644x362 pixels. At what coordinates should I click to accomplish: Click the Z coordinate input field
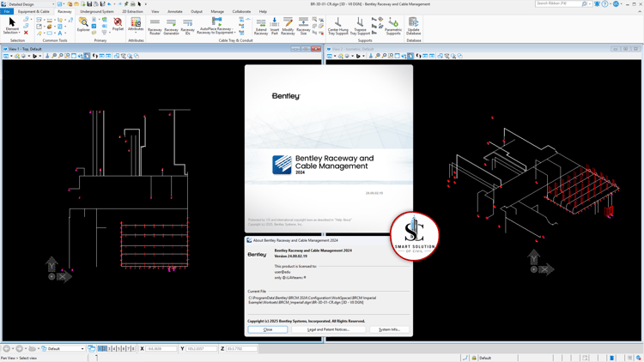[241, 348]
